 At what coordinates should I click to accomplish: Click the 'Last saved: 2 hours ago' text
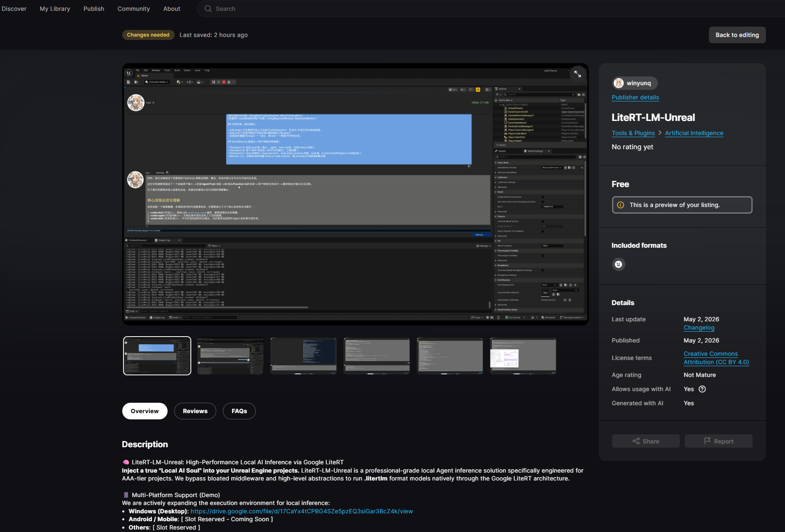click(214, 35)
